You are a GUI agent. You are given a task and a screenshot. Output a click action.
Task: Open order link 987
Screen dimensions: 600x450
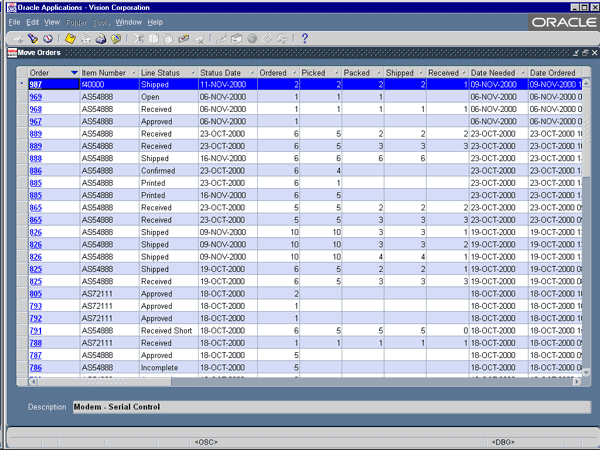click(x=36, y=85)
